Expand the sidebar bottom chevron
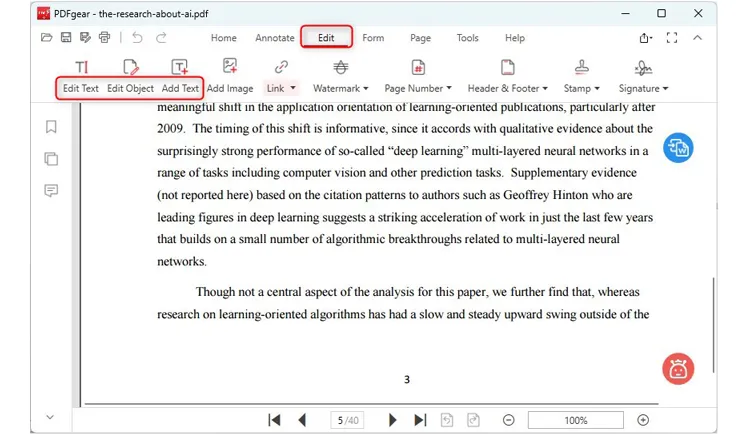The height and width of the screenshot is (434, 750). pos(50,417)
